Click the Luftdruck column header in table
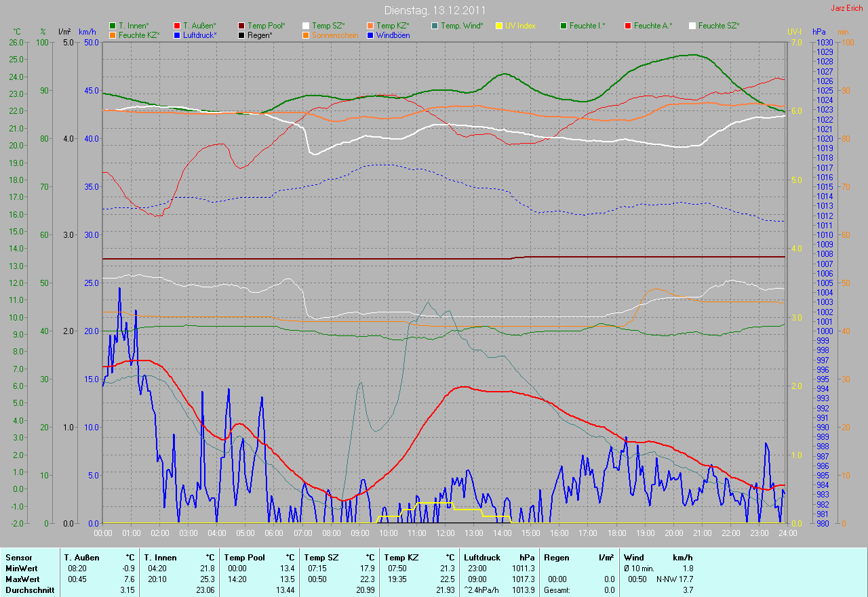This screenshot has width=868, height=597. pos(482,558)
